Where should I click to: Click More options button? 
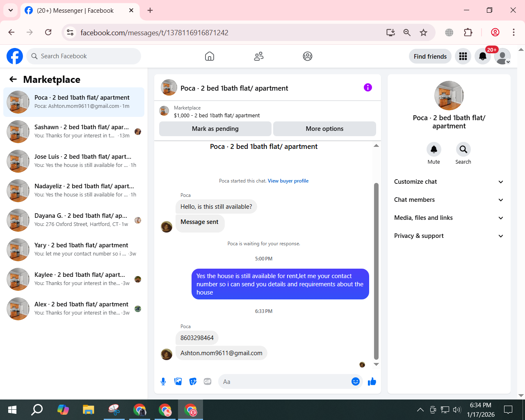(324, 129)
